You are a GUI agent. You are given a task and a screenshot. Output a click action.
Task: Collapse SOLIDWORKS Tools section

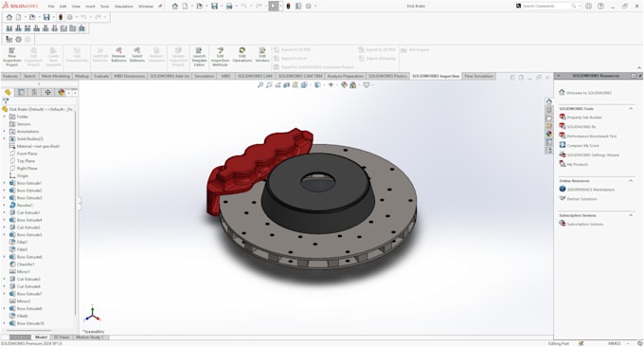[x=631, y=108]
